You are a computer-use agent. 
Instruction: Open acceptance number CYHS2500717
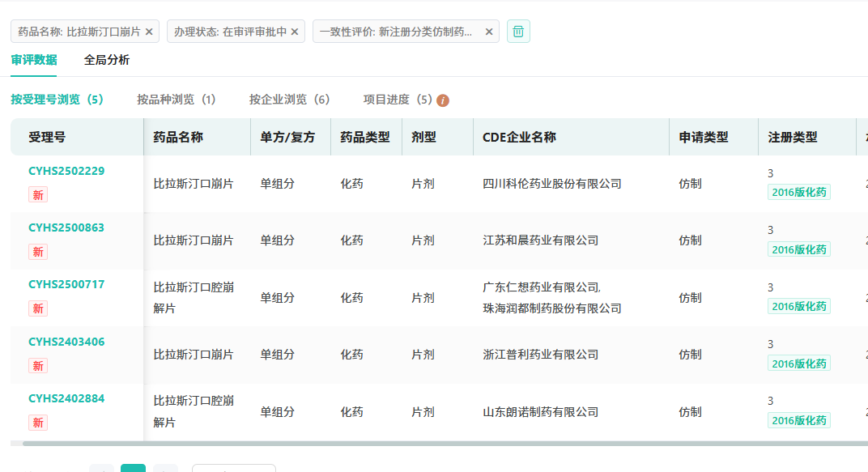tap(66, 284)
